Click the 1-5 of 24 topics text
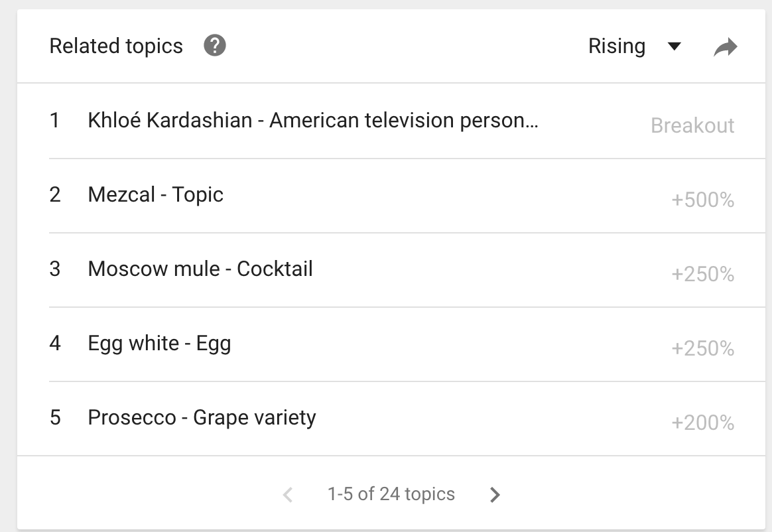 point(391,494)
